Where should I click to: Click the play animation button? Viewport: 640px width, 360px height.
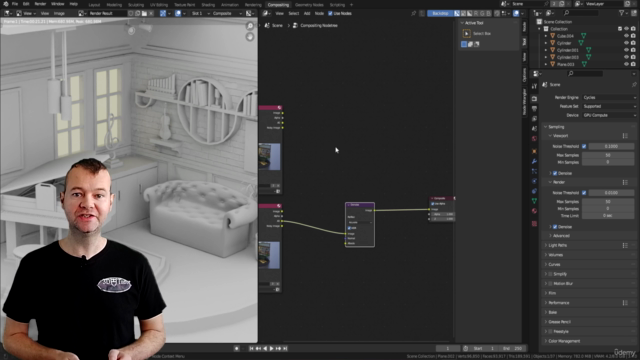tap(271, 349)
